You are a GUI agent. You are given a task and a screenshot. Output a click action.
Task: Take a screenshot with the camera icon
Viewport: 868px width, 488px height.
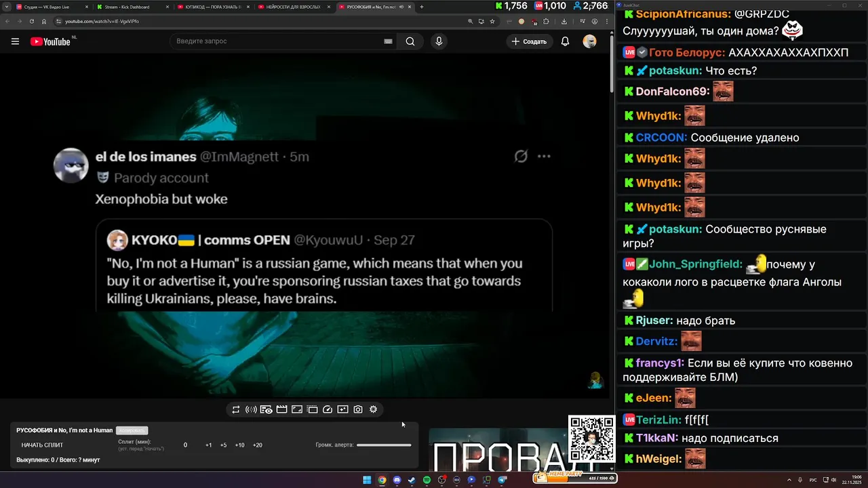358,409
